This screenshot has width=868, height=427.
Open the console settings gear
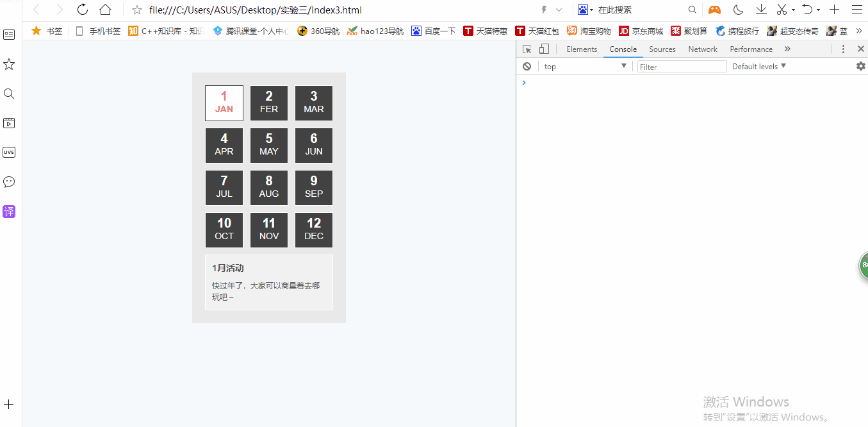pyautogui.click(x=861, y=66)
